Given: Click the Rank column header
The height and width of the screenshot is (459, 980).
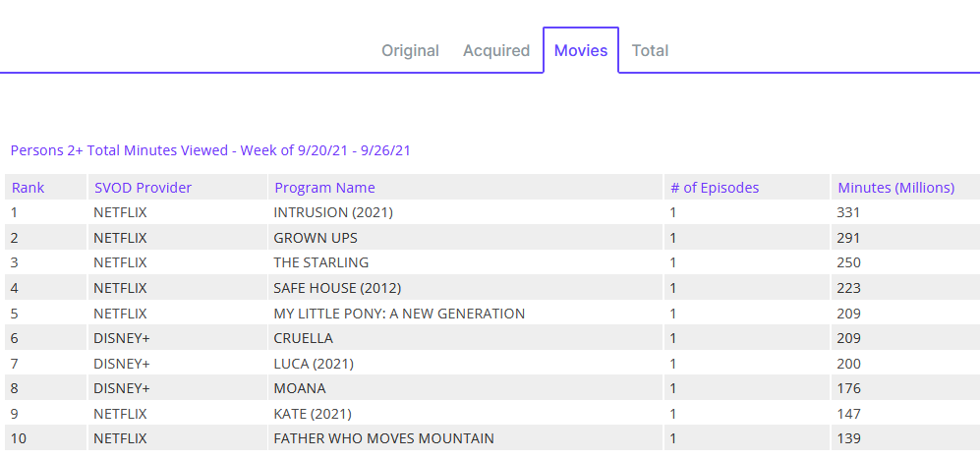Looking at the screenshot, I should (x=29, y=188).
